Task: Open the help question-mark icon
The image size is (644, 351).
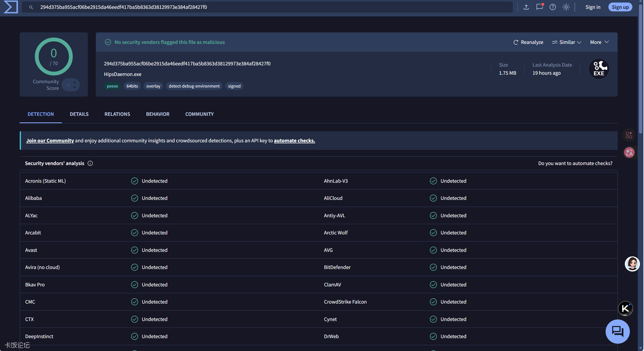Action: pyautogui.click(x=553, y=7)
